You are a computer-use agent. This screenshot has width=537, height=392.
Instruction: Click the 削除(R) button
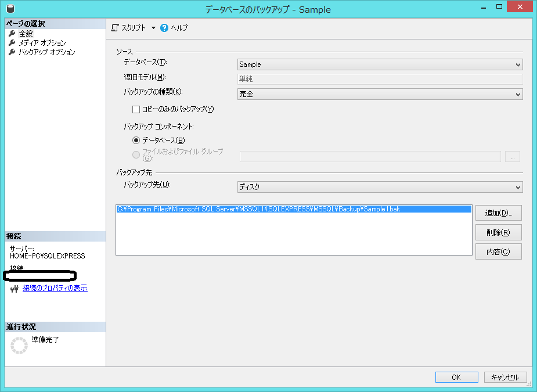coord(499,233)
